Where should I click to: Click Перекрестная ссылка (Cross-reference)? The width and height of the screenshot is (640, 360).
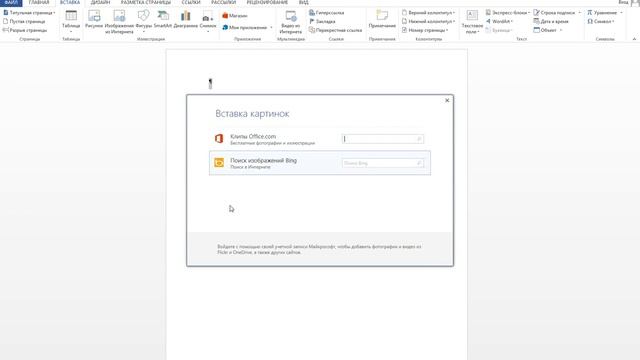(336, 30)
